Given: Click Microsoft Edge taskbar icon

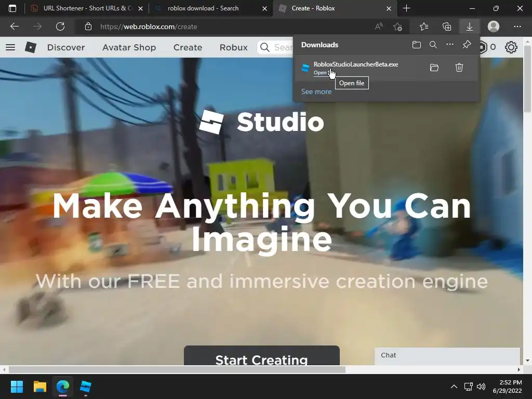Looking at the screenshot, I should [63, 387].
